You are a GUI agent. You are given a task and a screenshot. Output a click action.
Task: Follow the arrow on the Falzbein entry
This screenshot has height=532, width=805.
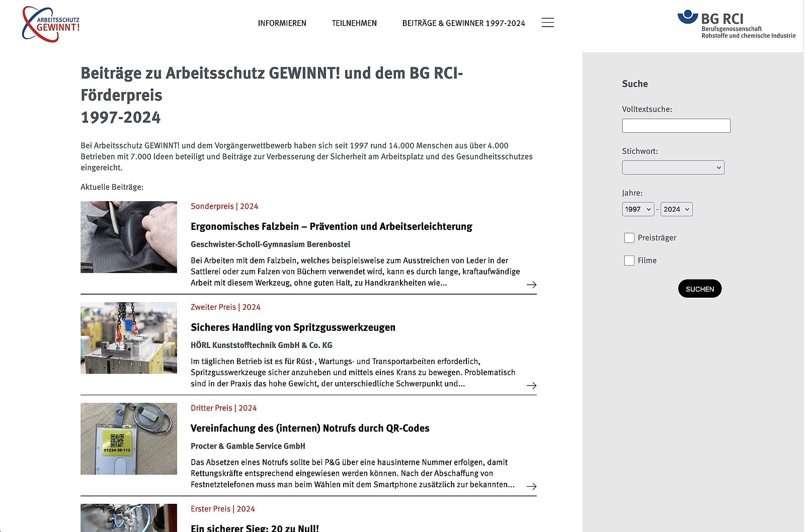click(x=531, y=285)
